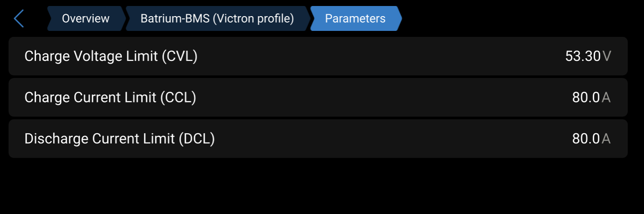Click the back arrow icon
This screenshot has height=214, width=644.
(x=18, y=18)
